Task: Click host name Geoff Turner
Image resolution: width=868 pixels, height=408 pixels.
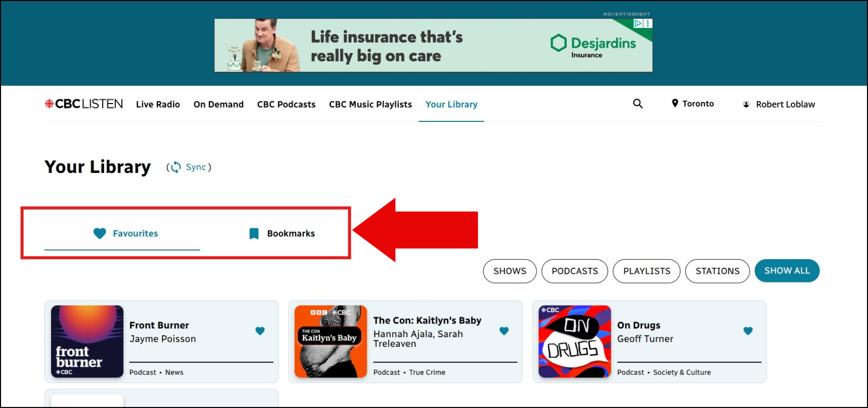Action: (645, 339)
